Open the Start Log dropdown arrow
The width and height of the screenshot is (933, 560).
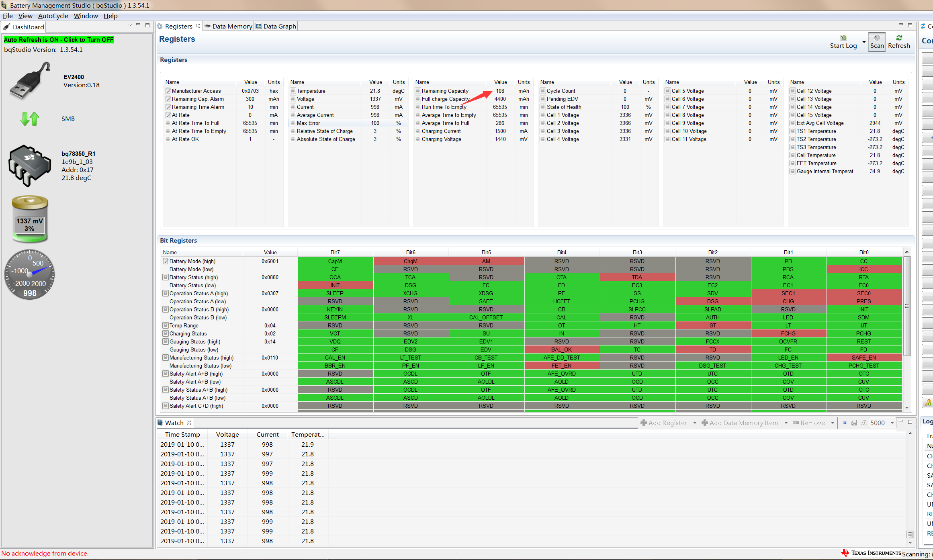pyautogui.click(x=864, y=42)
